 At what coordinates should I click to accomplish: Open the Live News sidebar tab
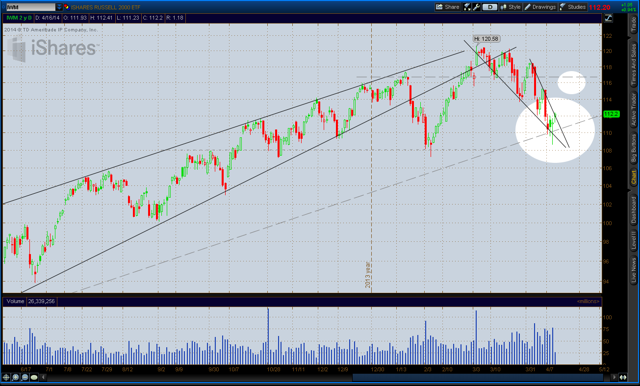point(633,269)
